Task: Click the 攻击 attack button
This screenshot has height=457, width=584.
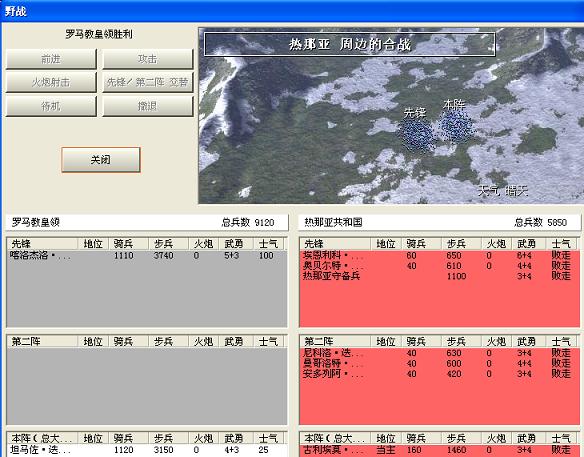Action: (148, 59)
